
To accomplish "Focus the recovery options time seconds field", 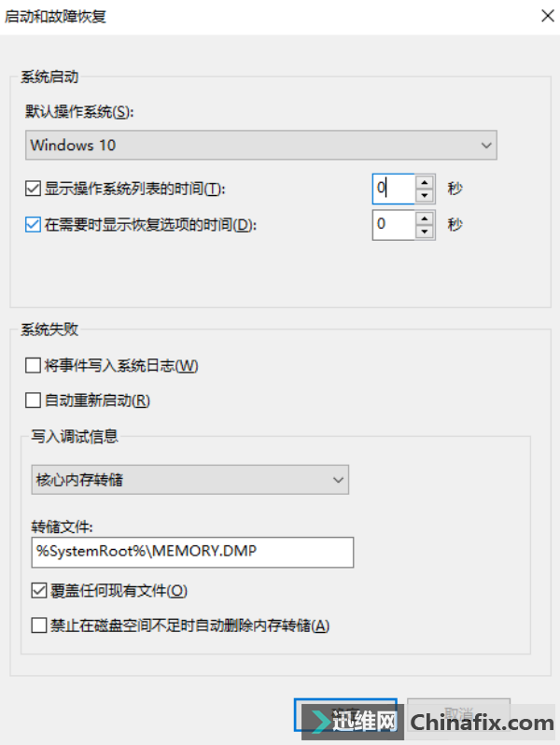I will (394, 225).
